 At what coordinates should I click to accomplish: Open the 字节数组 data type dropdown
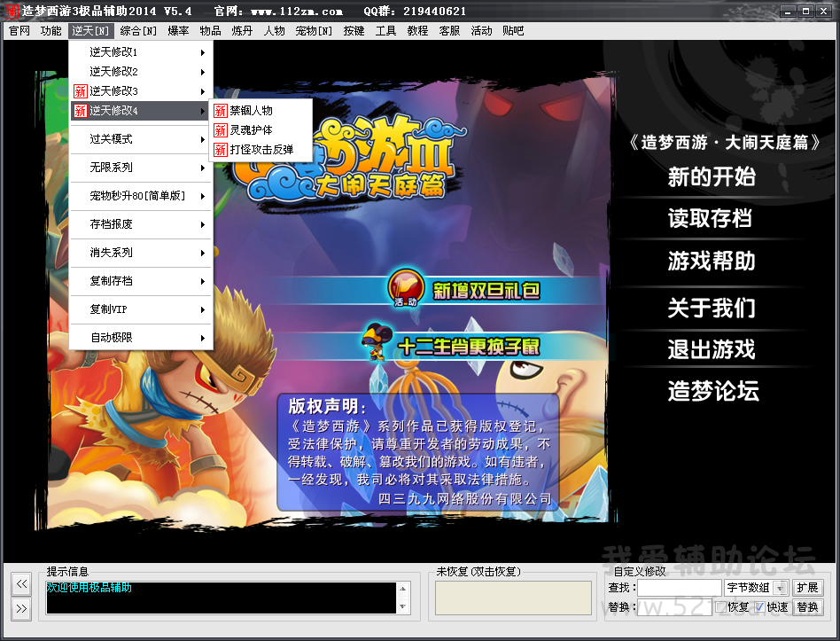click(781, 588)
